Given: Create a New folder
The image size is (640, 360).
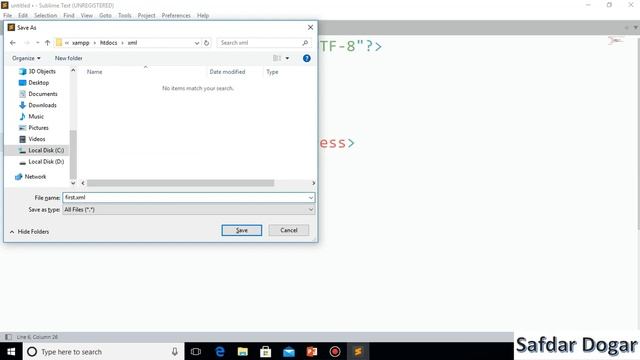Looking at the screenshot, I should (69, 58).
